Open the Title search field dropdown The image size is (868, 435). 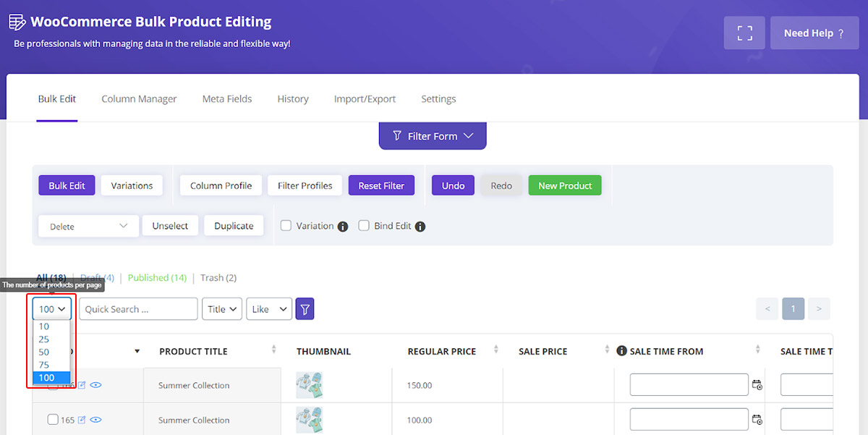click(222, 309)
